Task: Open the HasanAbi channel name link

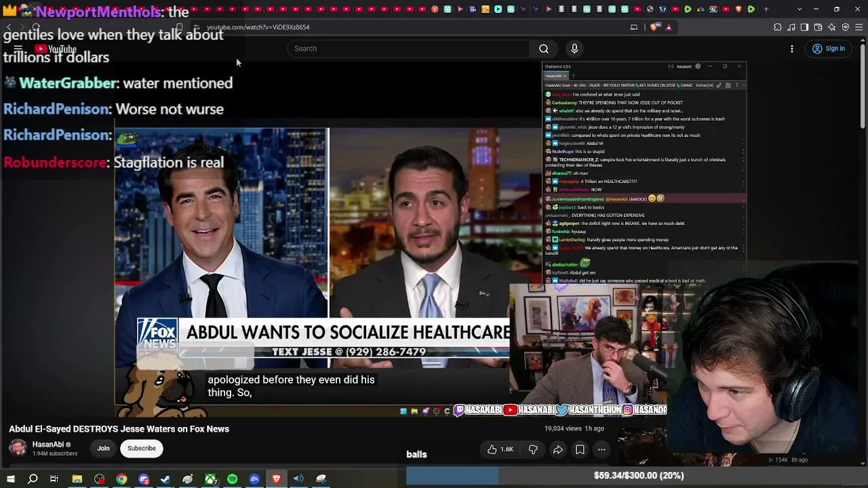Action: [48, 445]
